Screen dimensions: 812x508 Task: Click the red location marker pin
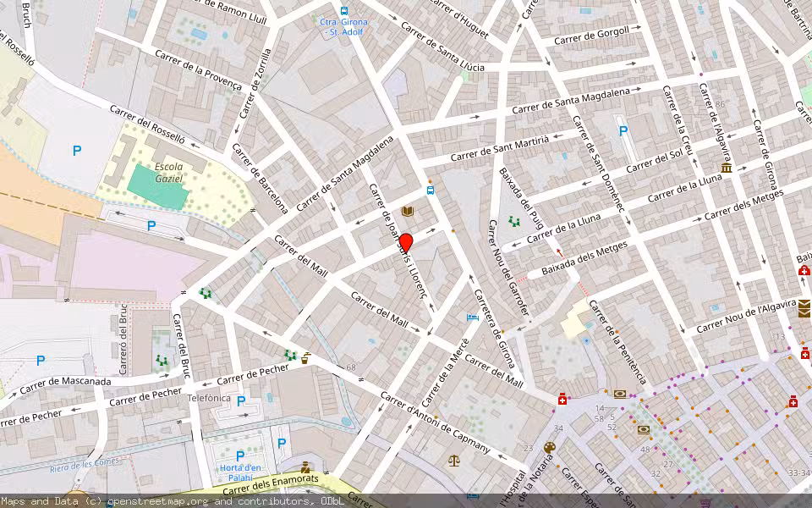click(406, 244)
